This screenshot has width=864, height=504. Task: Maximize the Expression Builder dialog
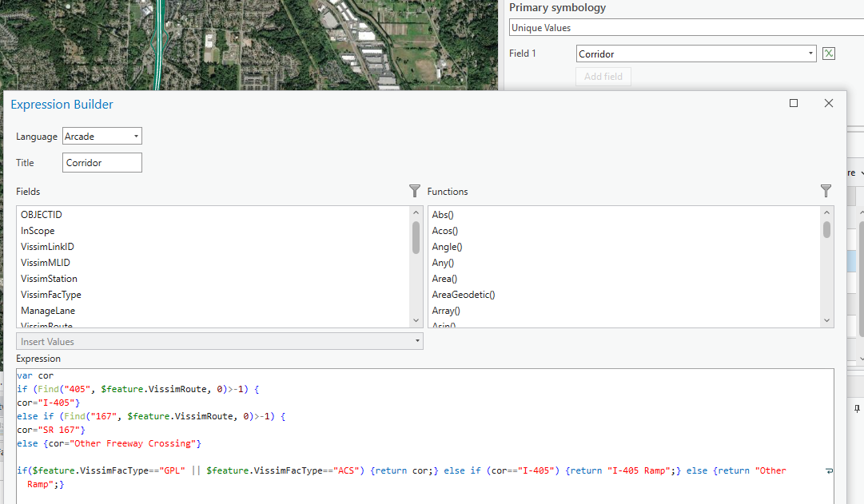coord(794,103)
